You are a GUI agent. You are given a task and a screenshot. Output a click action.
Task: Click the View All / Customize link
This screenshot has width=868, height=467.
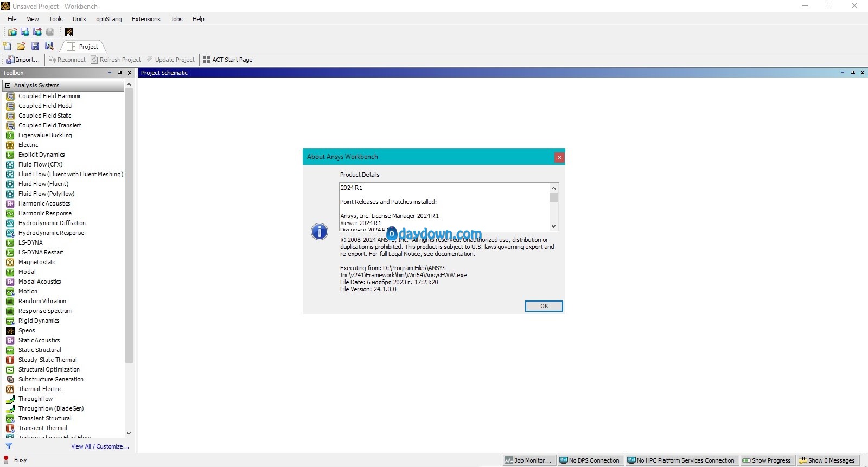point(100,446)
